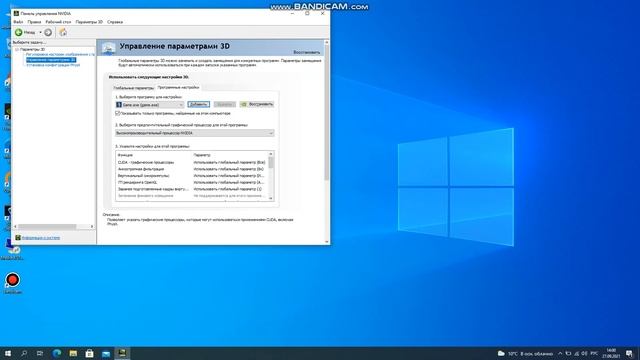Open the Mail app from the taskbar

(x=106, y=353)
